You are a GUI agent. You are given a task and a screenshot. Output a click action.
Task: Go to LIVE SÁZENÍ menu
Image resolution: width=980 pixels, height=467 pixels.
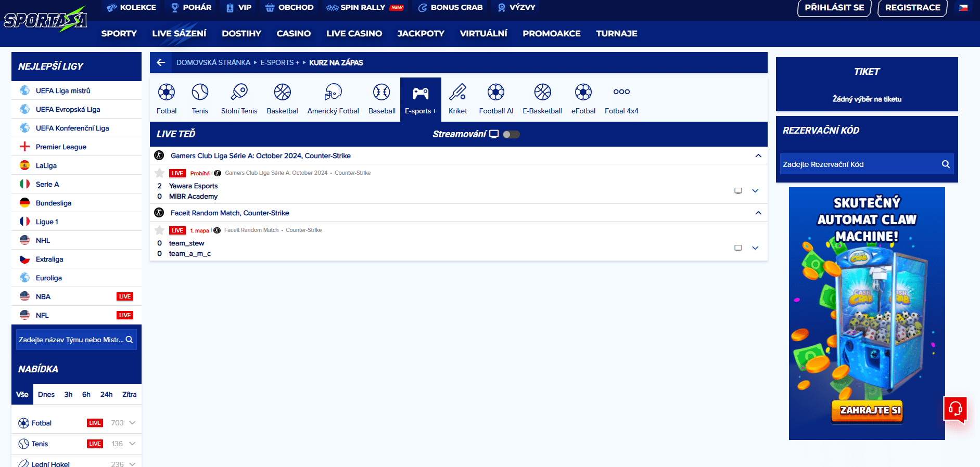coord(179,33)
